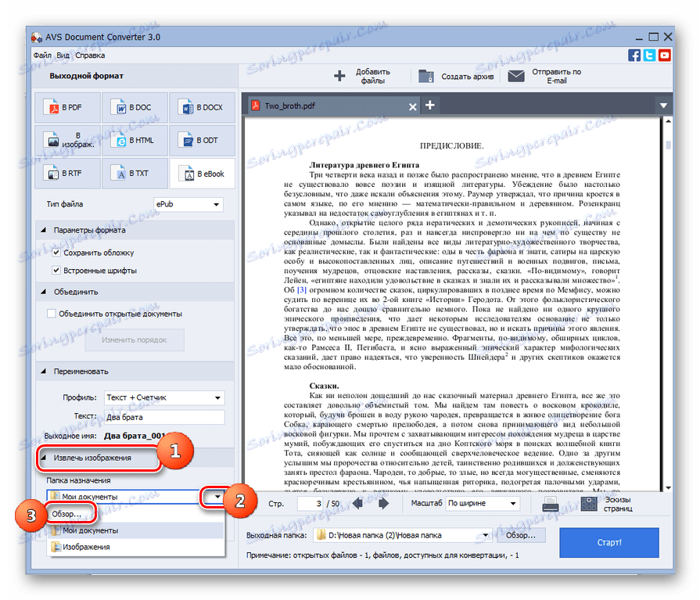Toggle the Embedded fonts checkbox

pyautogui.click(x=56, y=271)
